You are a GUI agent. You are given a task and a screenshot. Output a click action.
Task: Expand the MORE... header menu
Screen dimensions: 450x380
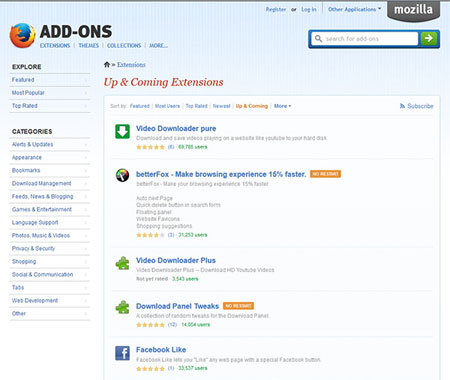158,46
